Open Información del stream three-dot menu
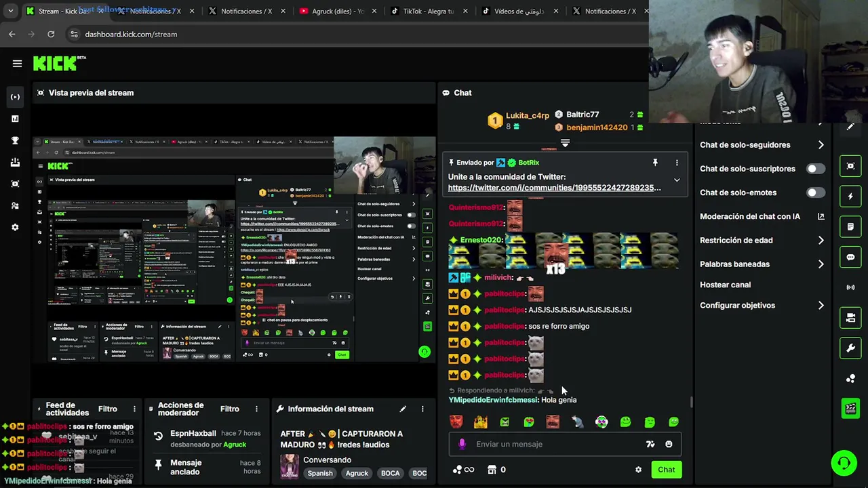868x488 pixels. click(422, 409)
